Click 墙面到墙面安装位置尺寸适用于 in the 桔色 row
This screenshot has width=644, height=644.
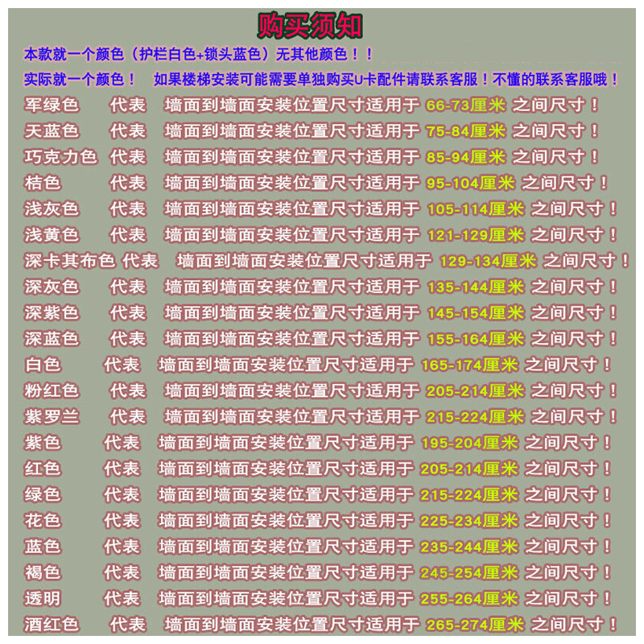point(292,183)
